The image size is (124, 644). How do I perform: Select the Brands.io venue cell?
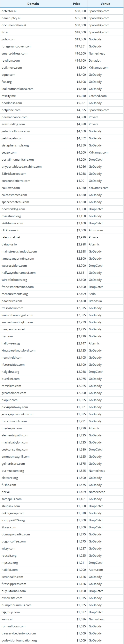click(x=95, y=301)
